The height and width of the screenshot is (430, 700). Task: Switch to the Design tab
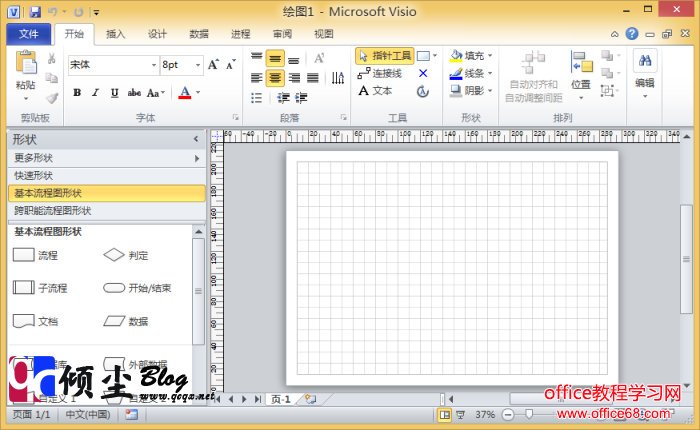click(157, 34)
